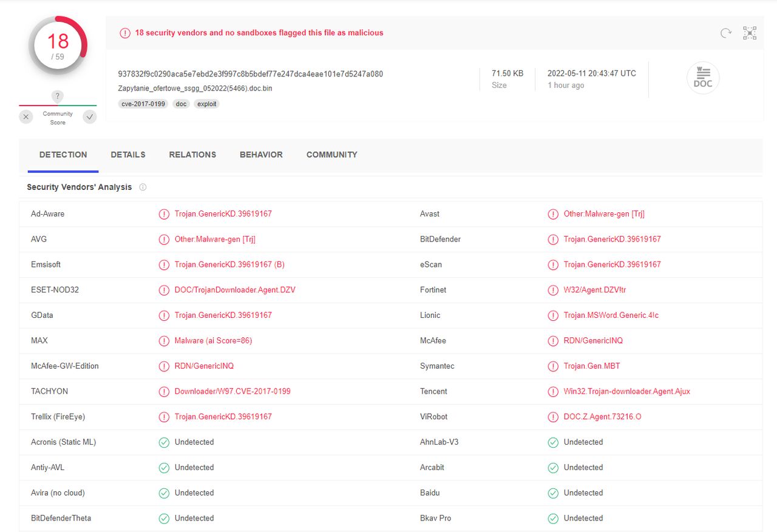Click alert icon in ViRobot row
Viewport: 777px width, 532px height.
553,417
